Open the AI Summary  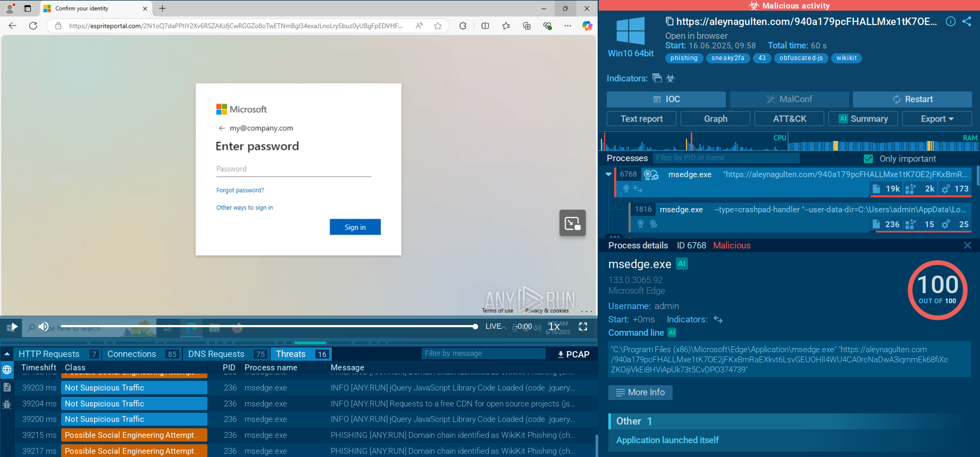[863, 119]
